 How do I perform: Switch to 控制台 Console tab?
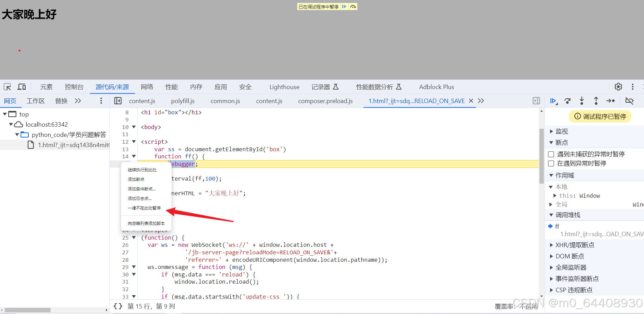coord(74,87)
